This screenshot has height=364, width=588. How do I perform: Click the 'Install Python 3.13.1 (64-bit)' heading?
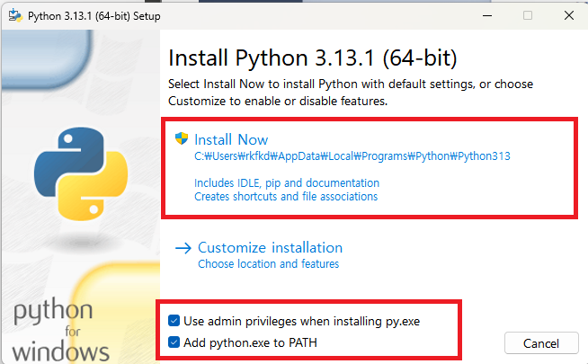[x=312, y=58]
